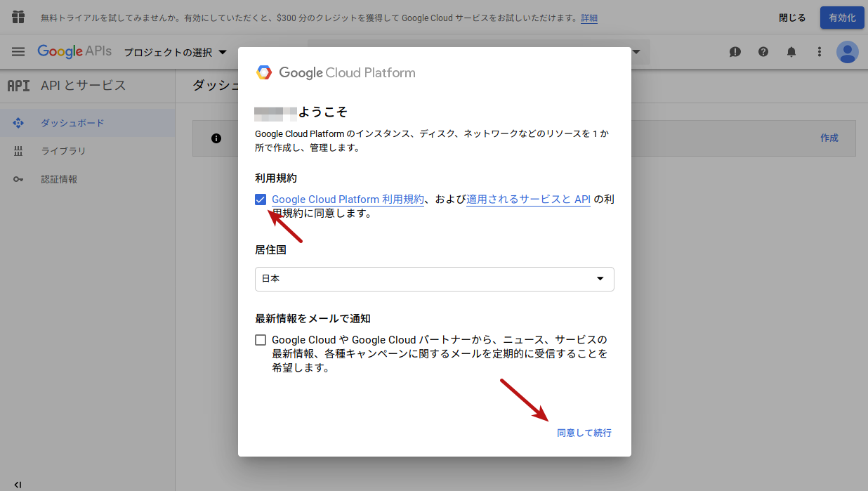Image resolution: width=868 pixels, height=491 pixels.
Task: Uncheck the terms of service agreement checkbox
Action: (261, 199)
